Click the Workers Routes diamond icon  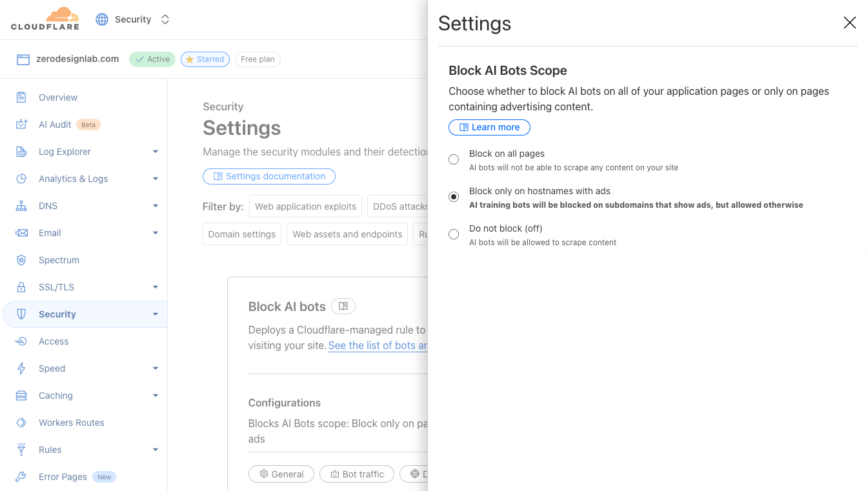point(21,423)
